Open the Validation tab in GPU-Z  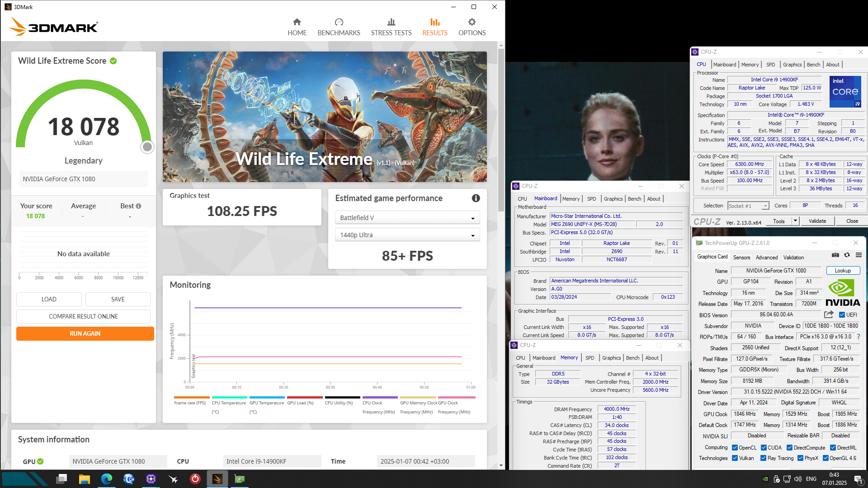(793, 257)
